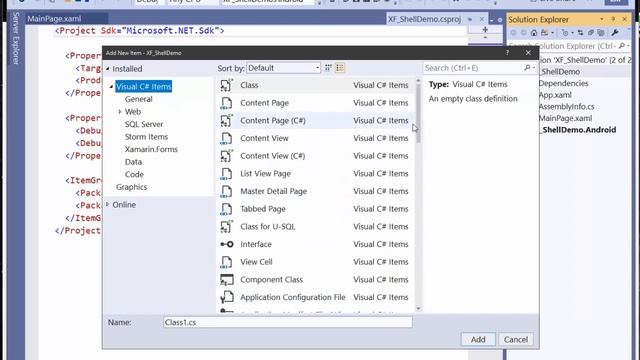Collapse the Installed section
Screen dimensions: 640x360
point(108,69)
